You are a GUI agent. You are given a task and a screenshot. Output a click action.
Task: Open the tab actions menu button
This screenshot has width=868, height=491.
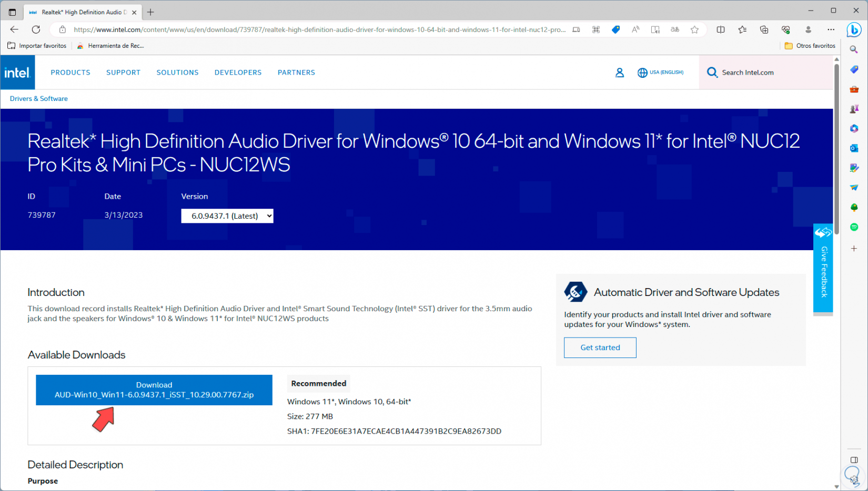point(12,12)
